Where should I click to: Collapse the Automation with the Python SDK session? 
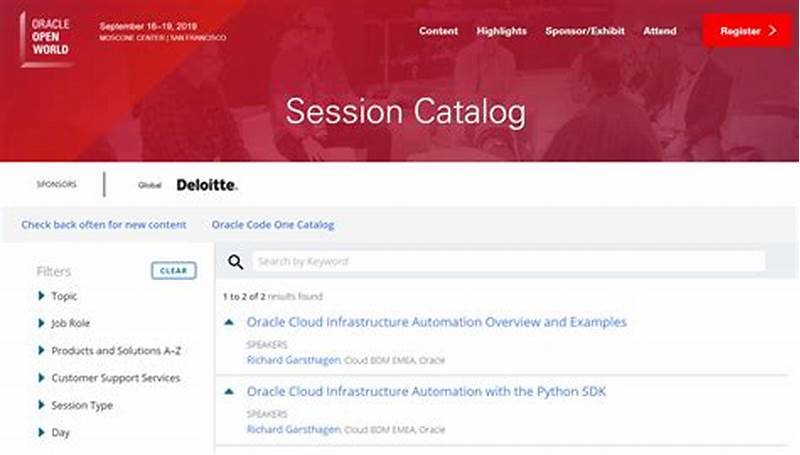coord(229,391)
